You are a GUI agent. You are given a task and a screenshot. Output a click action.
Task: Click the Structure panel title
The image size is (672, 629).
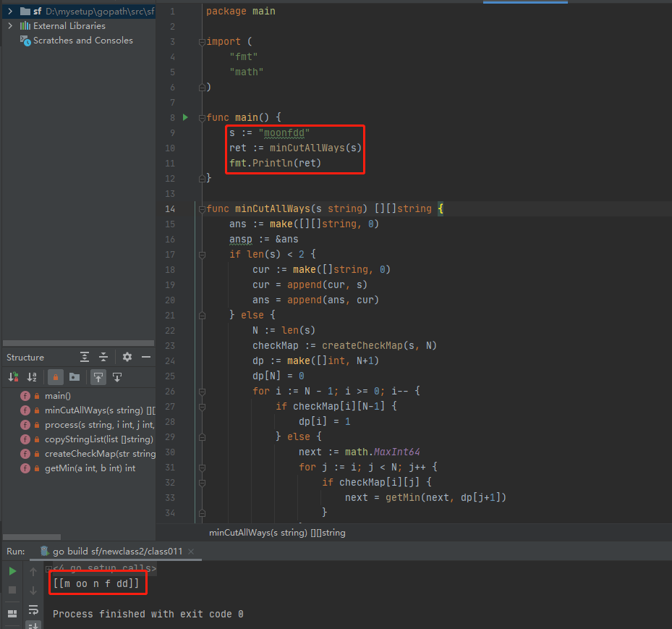(25, 357)
